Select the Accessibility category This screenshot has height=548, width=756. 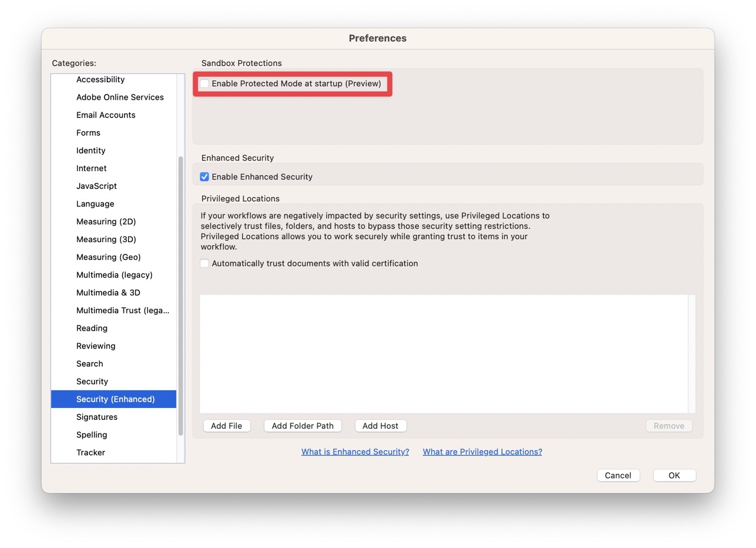pyautogui.click(x=100, y=79)
